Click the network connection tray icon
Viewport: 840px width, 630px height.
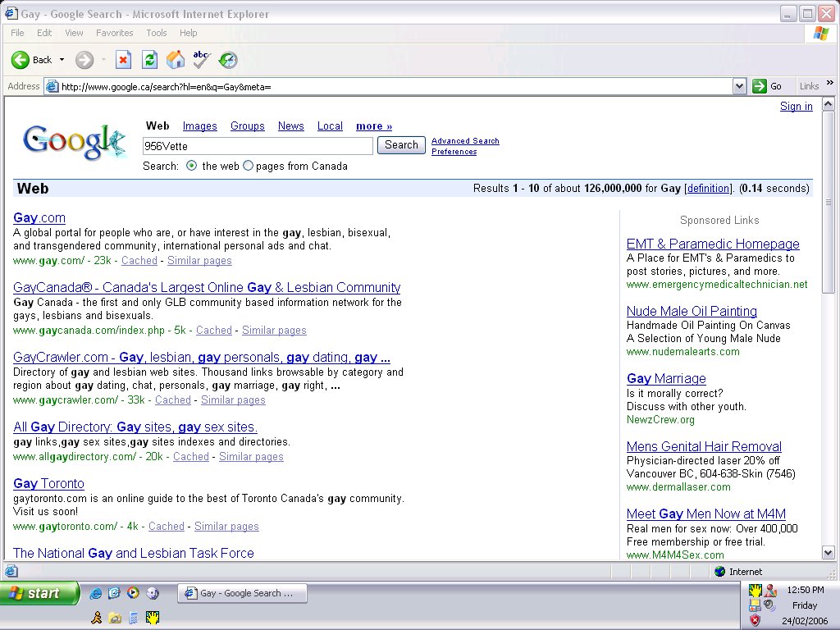click(x=755, y=605)
